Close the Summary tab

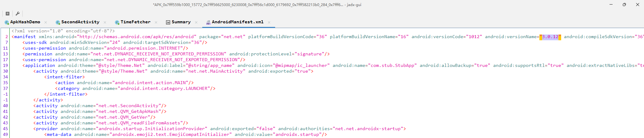196,22
